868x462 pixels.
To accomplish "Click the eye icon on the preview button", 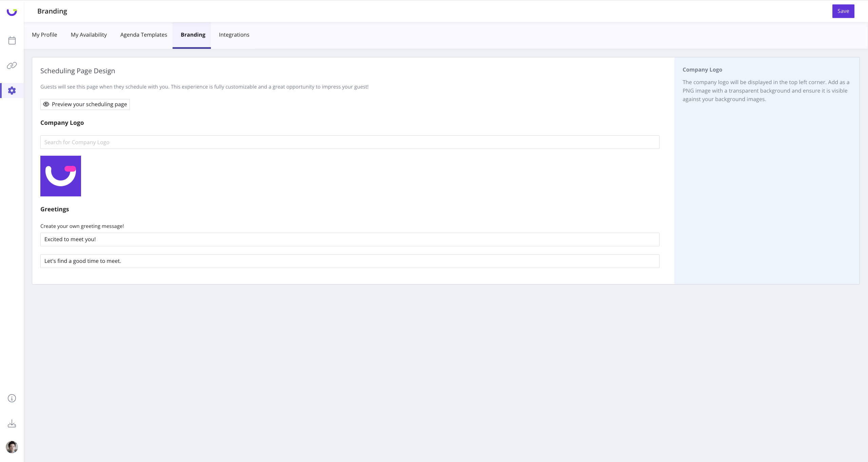I will pos(46,104).
